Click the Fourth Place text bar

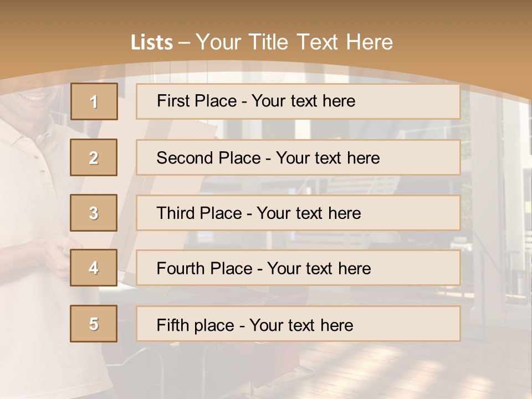298,268
